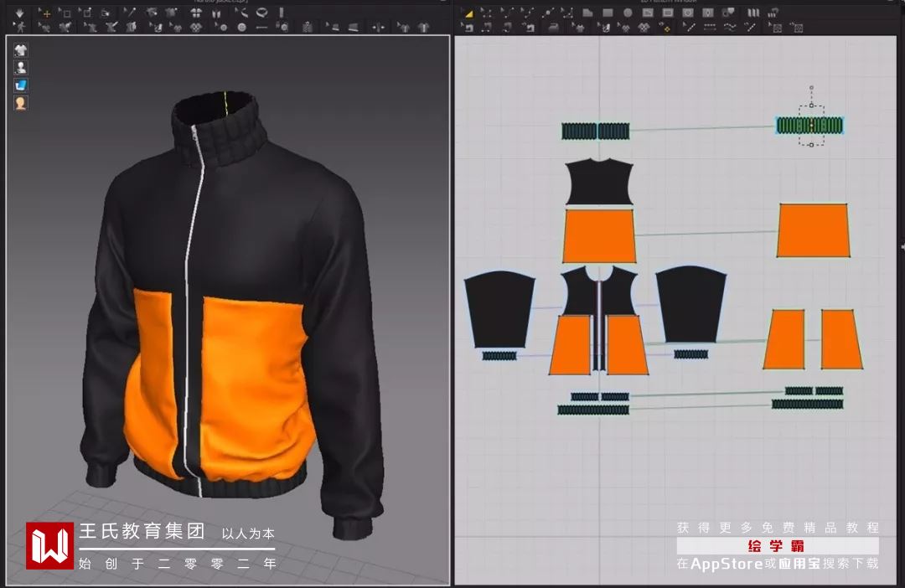Select the Segment Sewing tool in 2D toolbar
Screen dimensions: 905x588
coord(486,27)
